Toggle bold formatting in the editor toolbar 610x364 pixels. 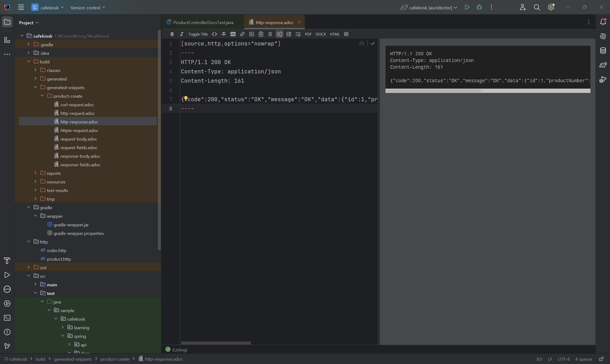172,34
